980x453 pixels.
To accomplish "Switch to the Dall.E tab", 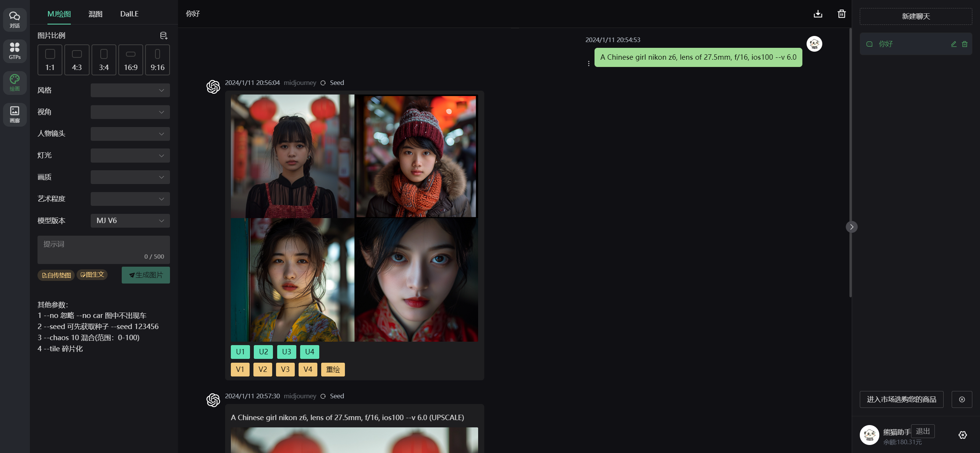I will coord(129,14).
